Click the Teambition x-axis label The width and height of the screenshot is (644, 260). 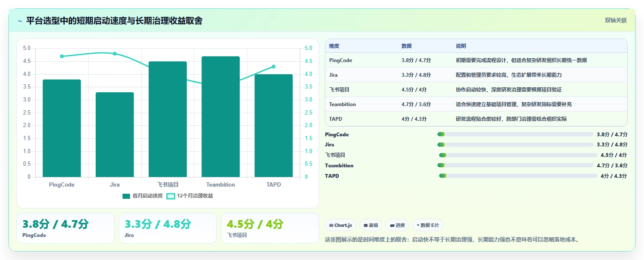220,185
